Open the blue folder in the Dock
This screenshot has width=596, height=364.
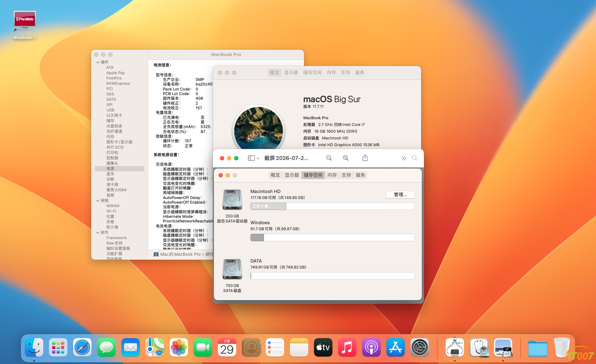538,348
